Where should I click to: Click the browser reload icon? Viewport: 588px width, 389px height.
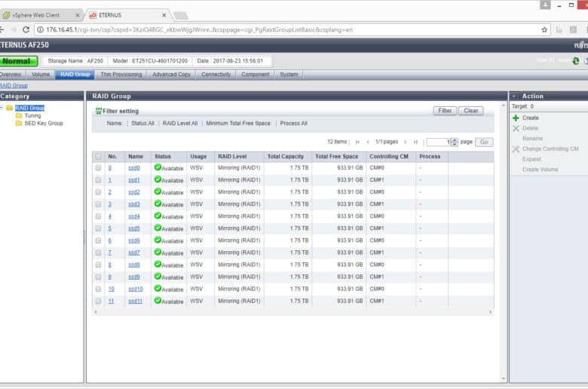pyautogui.click(x=26, y=29)
